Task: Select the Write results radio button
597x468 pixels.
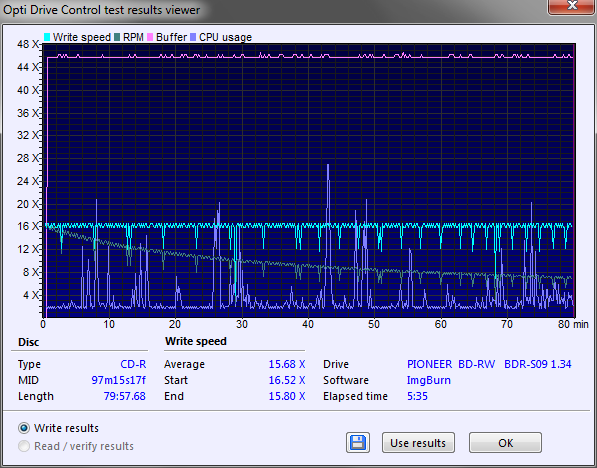Action: pyautogui.click(x=24, y=428)
